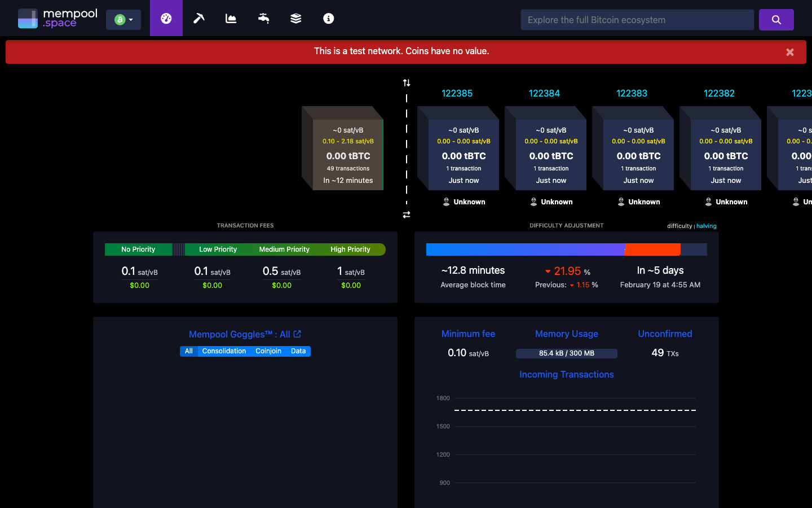Screen dimensions: 812x508
Task: Open the Bitcoin network selector dropdown
Action: click(x=123, y=19)
